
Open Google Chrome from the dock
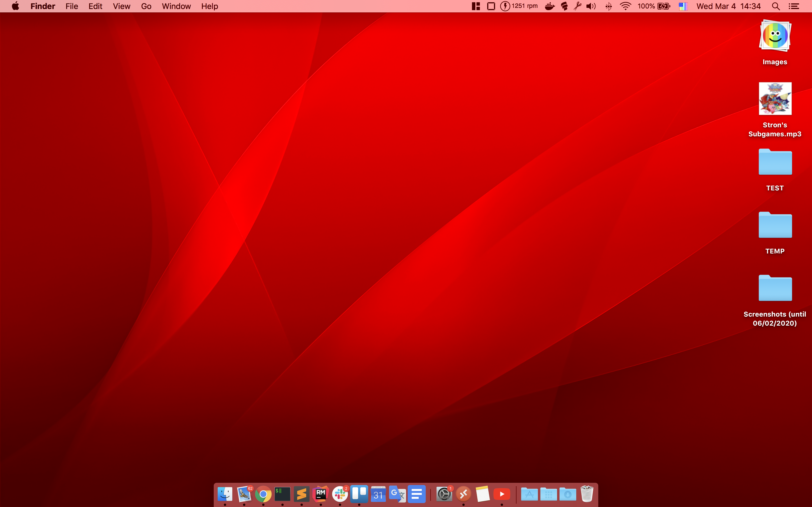pos(263,494)
